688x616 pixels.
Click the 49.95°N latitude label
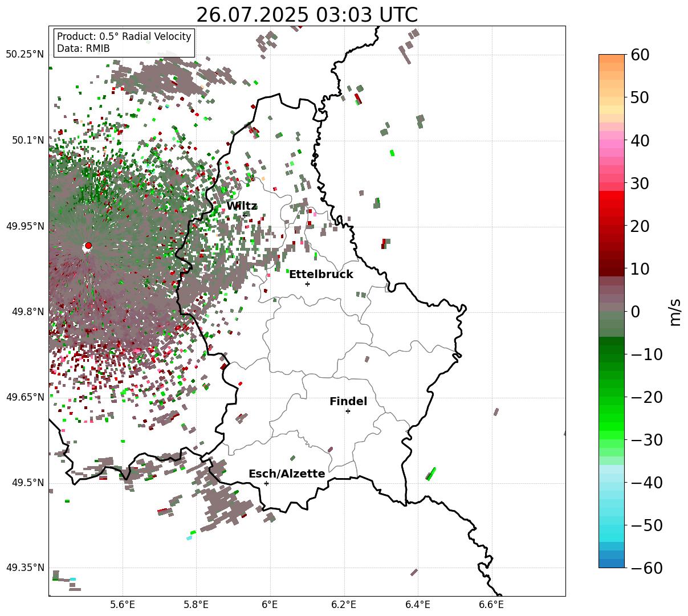point(25,226)
